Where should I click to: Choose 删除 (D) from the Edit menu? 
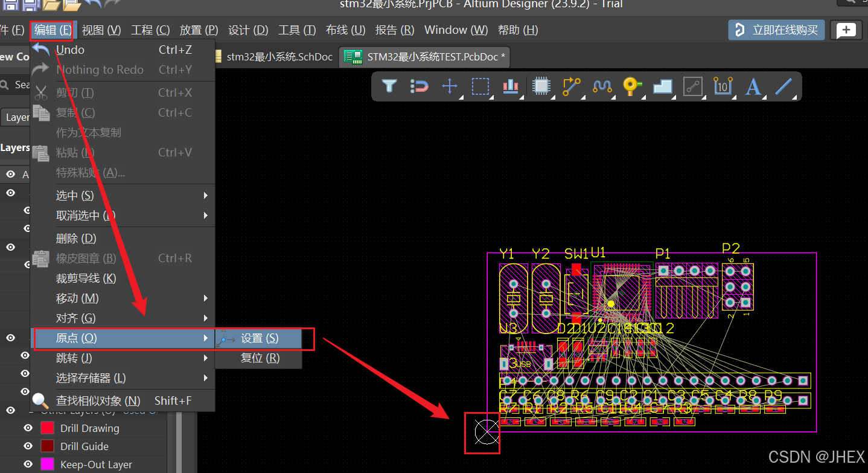pyautogui.click(x=123, y=238)
